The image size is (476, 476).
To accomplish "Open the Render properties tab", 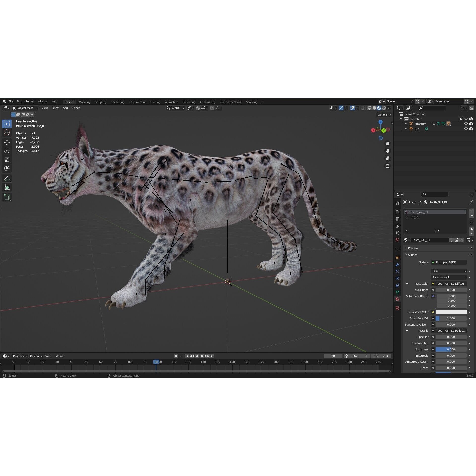I will click(397, 212).
